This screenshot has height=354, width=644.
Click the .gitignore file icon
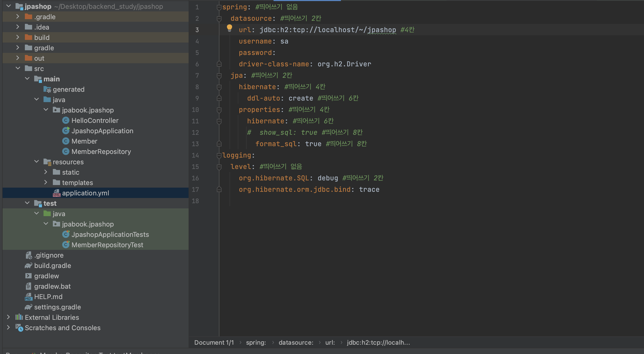point(28,255)
